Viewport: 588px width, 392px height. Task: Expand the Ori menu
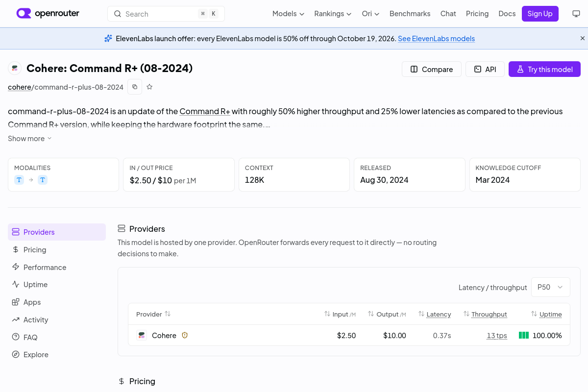[370, 14]
